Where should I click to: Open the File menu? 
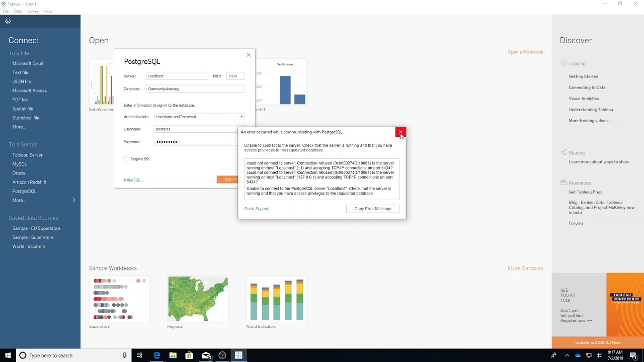(6, 11)
